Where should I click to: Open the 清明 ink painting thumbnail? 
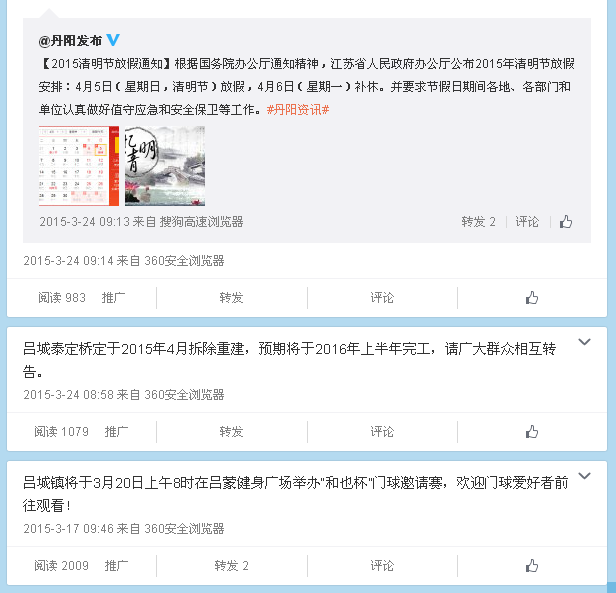[x=165, y=166]
